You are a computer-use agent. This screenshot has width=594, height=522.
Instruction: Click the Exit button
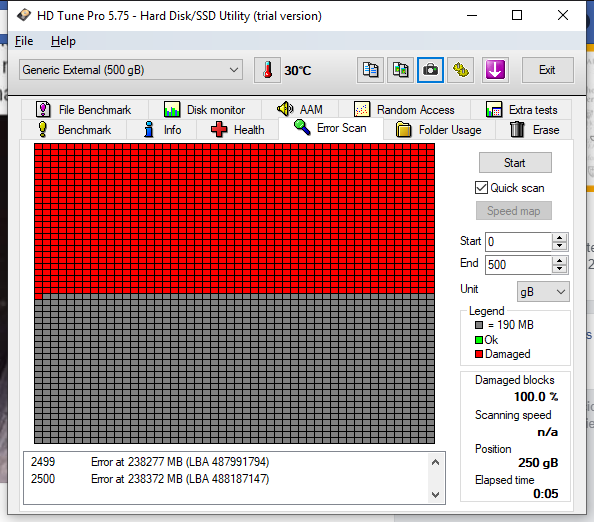click(547, 70)
